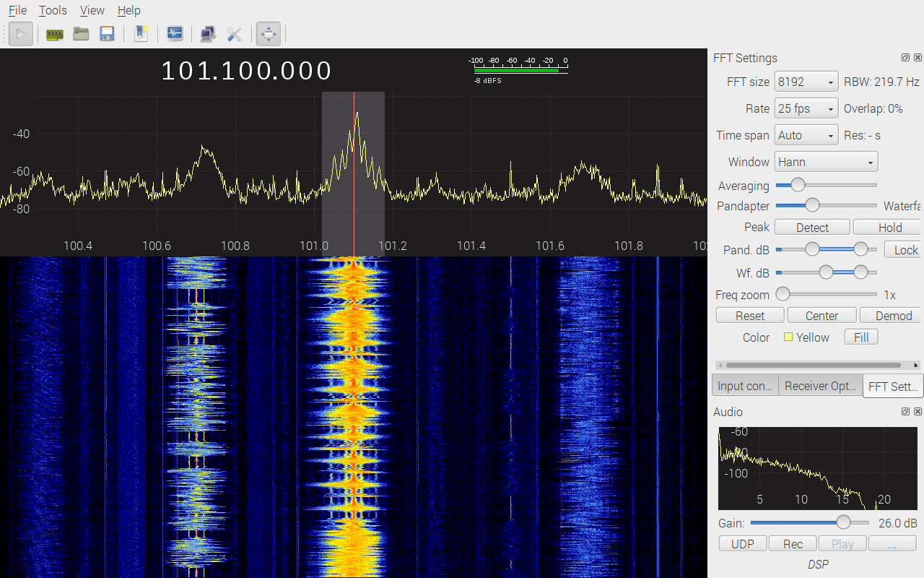Enable remote control via networked computers icon
This screenshot has height=578, width=924.
click(208, 34)
